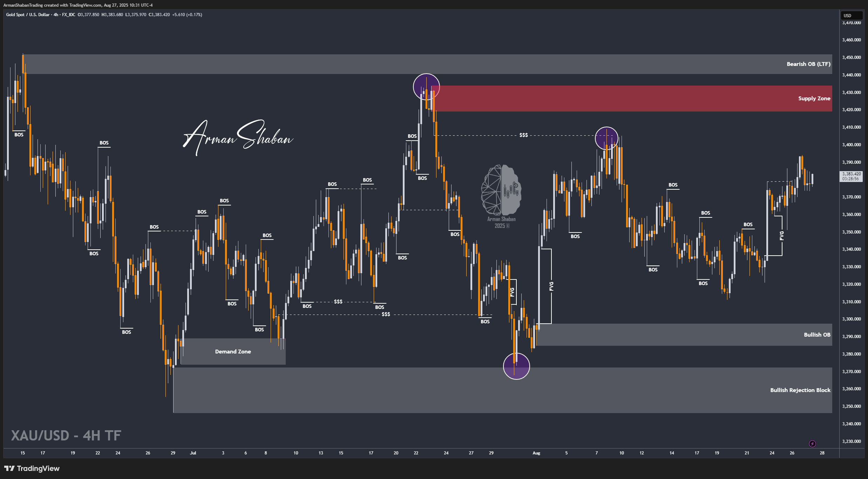
Task: Click the Arman Shaban signature text
Action: pyautogui.click(x=238, y=137)
